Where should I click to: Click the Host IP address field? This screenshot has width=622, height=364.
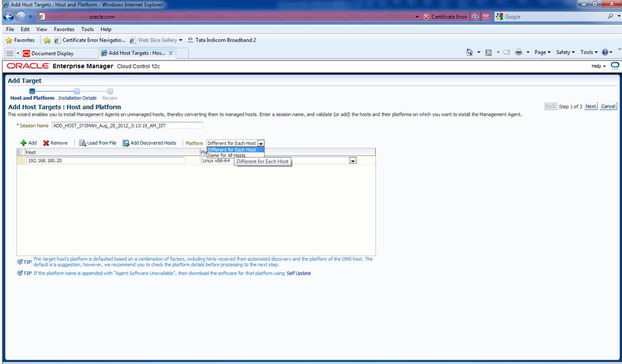tap(105, 161)
